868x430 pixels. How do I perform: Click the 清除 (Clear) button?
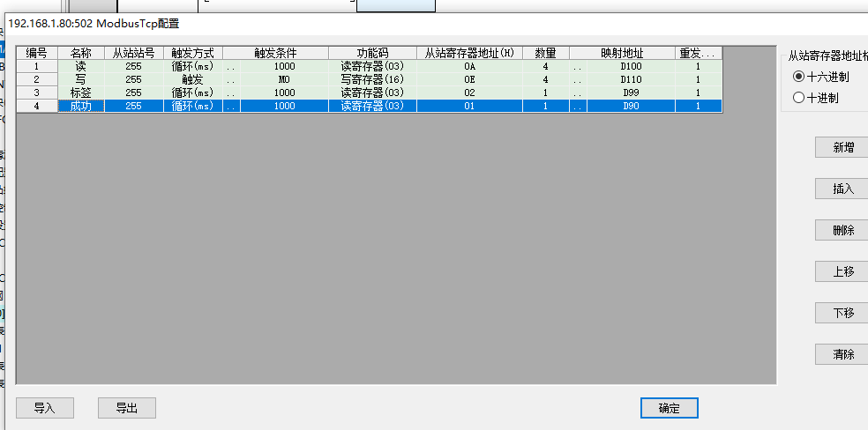point(843,355)
